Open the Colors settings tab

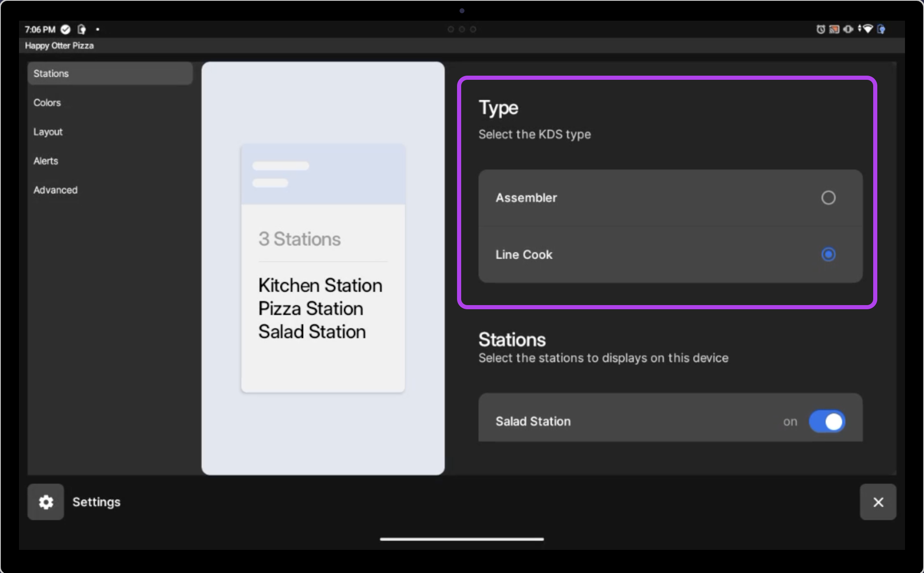coord(47,103)
